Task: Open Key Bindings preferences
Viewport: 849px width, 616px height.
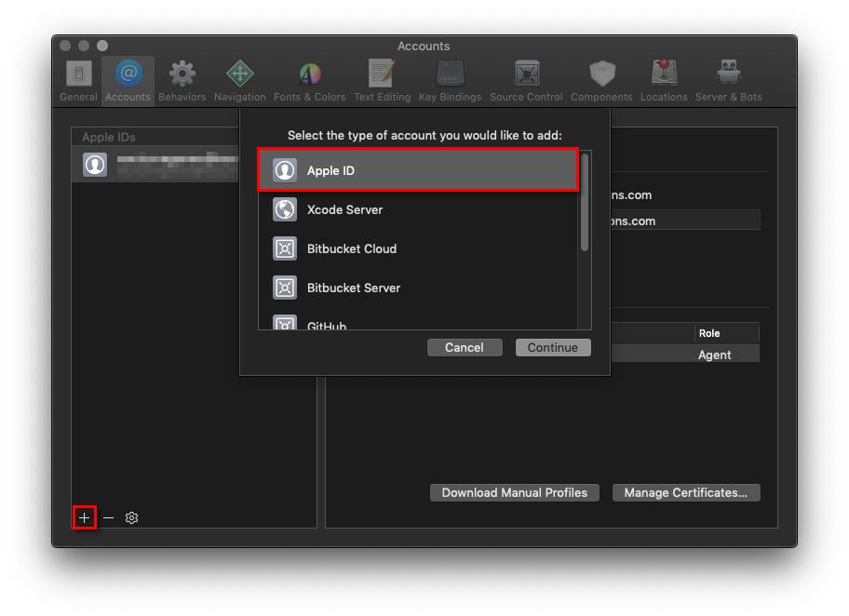Action: [x=450, y=80]
